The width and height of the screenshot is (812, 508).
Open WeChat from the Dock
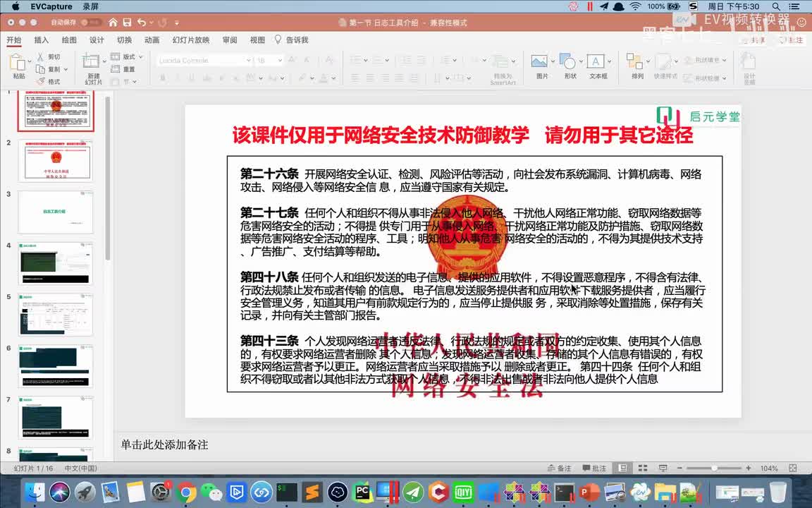coord(211,492)
